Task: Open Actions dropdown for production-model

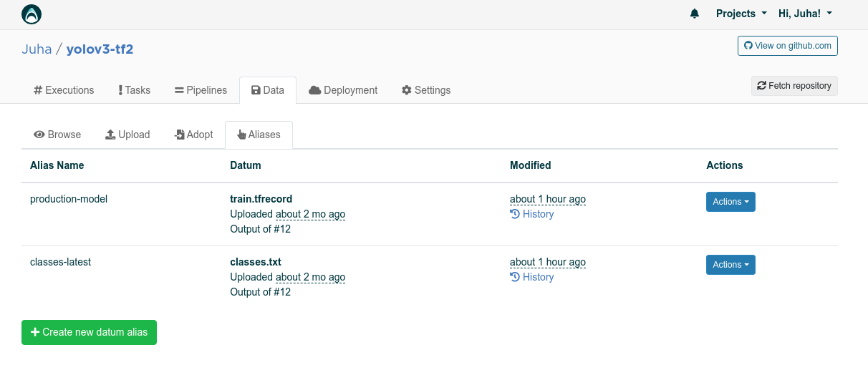Action: (730, 202)
